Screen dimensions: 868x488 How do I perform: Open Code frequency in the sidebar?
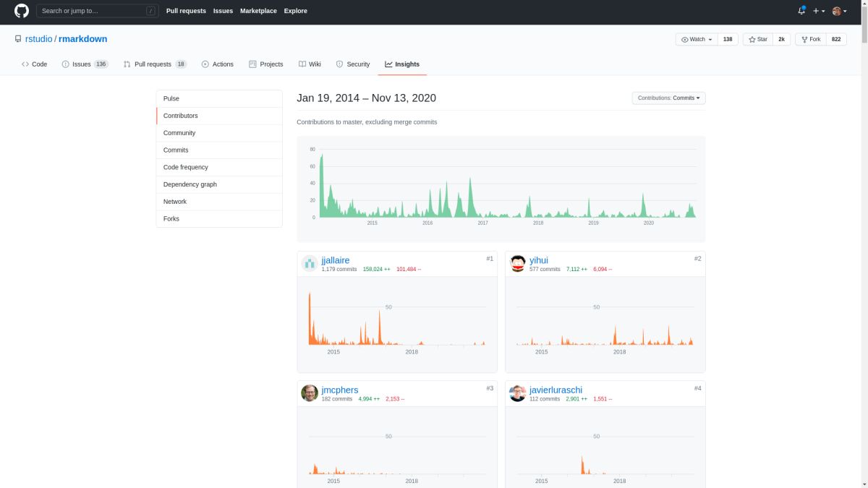pyautogui.click(x=219, y=167)
